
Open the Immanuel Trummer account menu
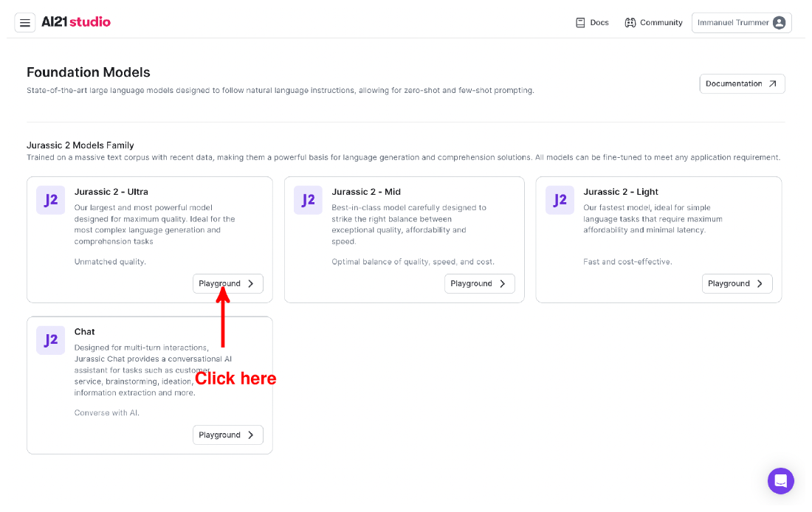(x=742, y=23)
